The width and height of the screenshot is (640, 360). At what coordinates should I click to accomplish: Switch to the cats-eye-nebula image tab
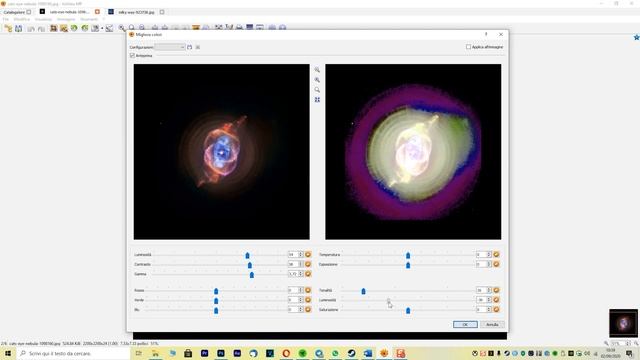[x=69, y=12]
